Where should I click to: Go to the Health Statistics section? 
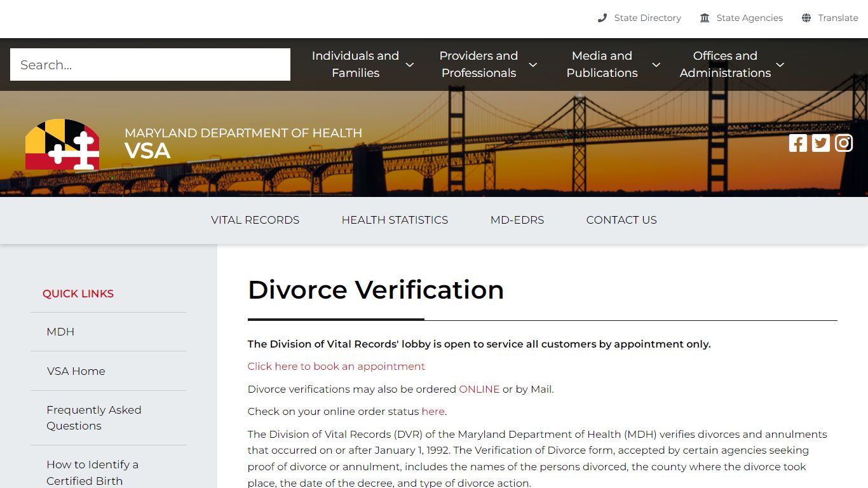(x=395, y=220)
